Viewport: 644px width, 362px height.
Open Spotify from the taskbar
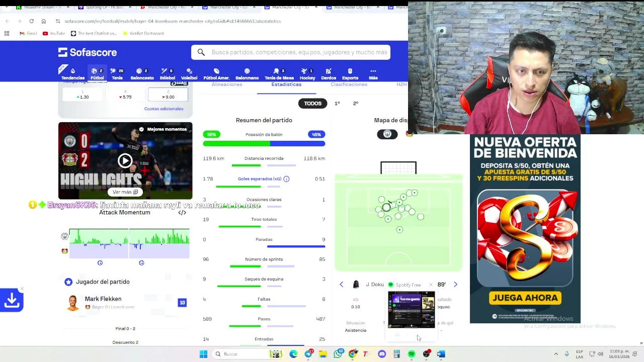[x=412, y=354]
